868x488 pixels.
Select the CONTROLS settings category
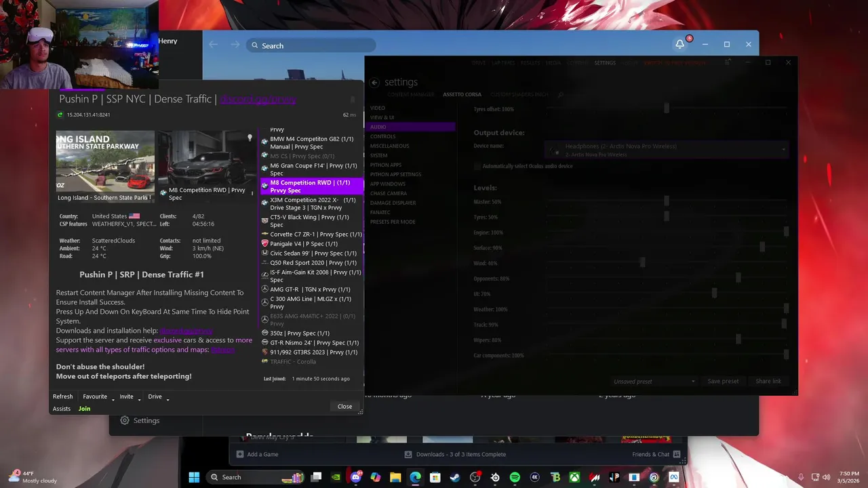point(382,136)
